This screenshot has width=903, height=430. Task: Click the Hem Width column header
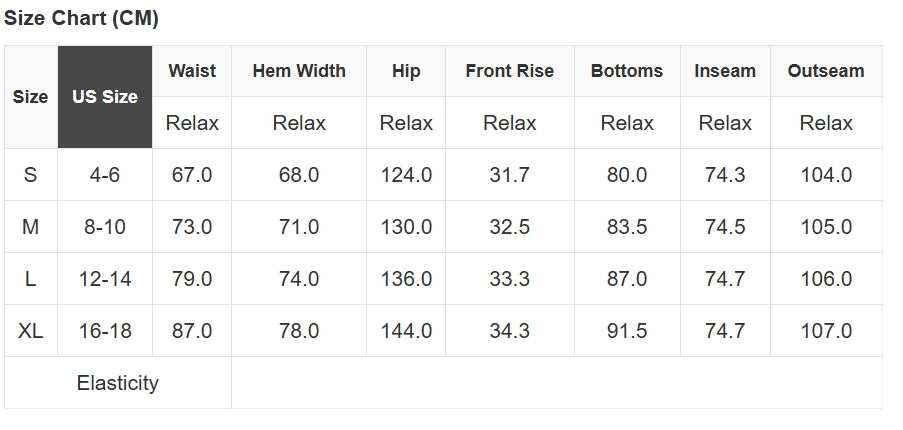click(299, 71)
